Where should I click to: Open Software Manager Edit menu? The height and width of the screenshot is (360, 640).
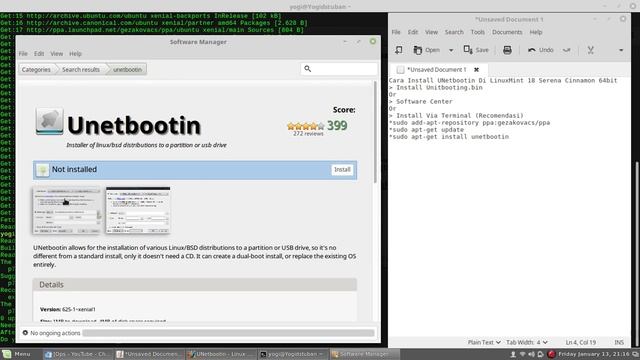tap(39, 53)
